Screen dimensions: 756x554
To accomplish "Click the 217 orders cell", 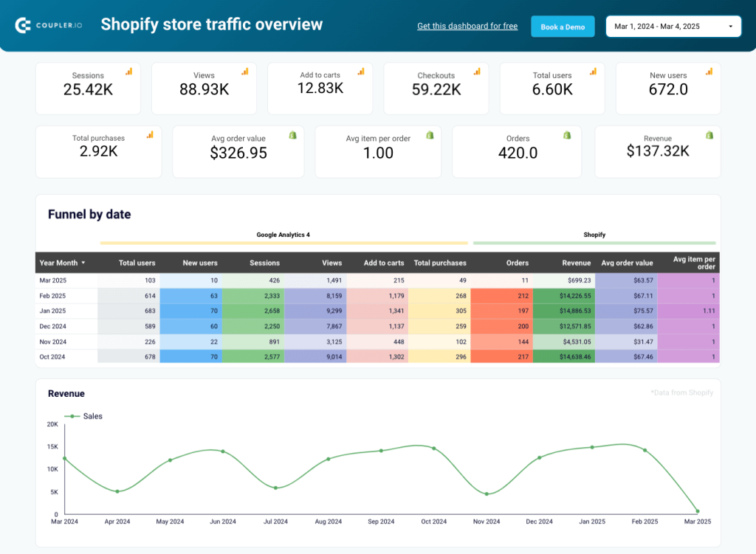I will [x=502, y=357].
